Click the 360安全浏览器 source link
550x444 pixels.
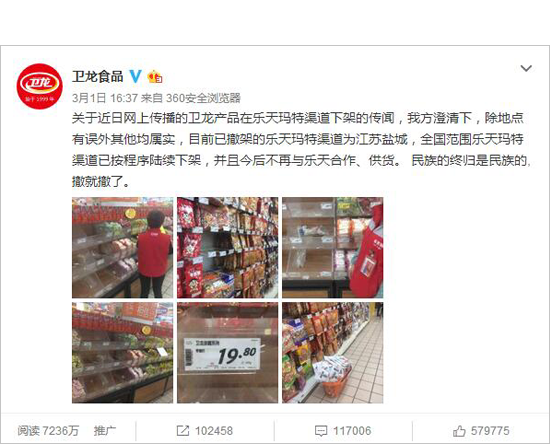click(203, 98)
